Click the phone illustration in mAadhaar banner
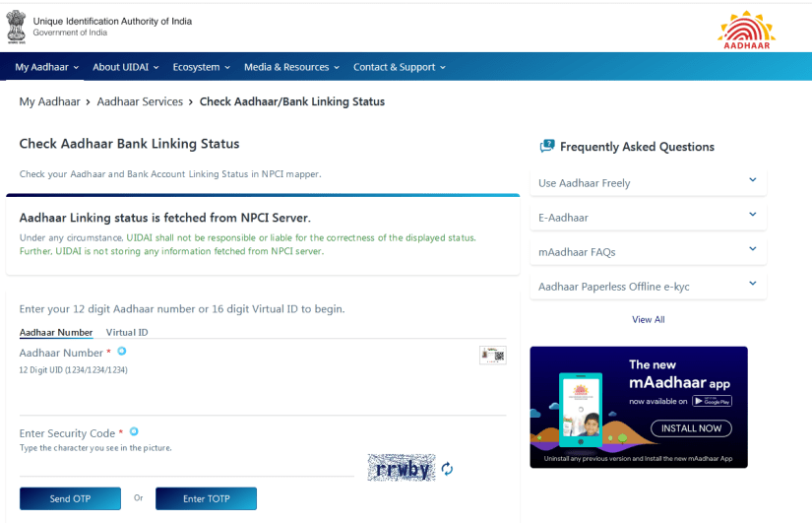Viewport: 812px width, 523px height. point(581,410)
